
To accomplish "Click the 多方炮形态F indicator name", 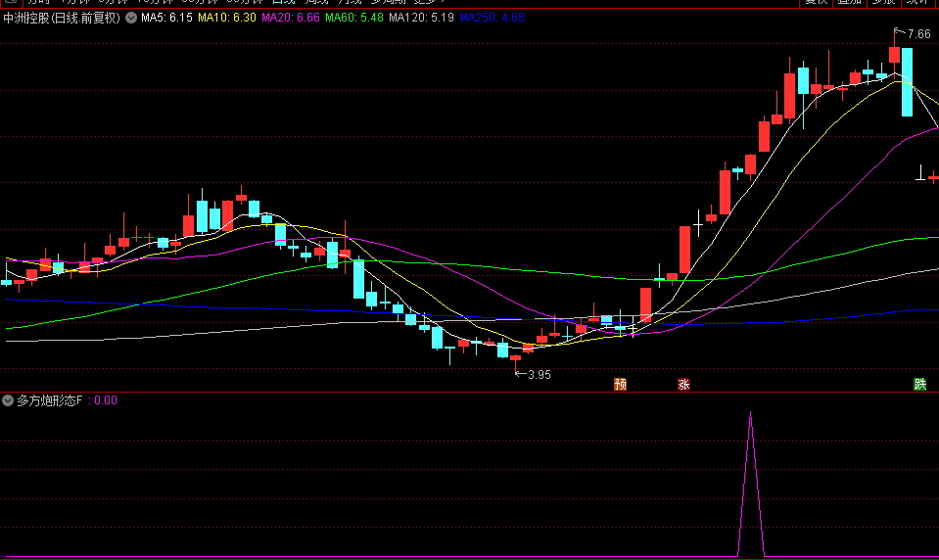I will pos(50,400).
